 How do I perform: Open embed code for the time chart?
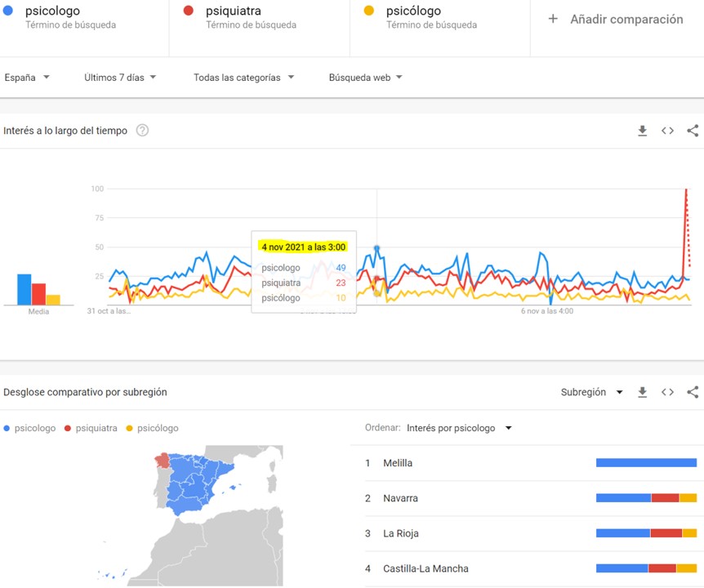pyautogui.click(x=667, y=131)
